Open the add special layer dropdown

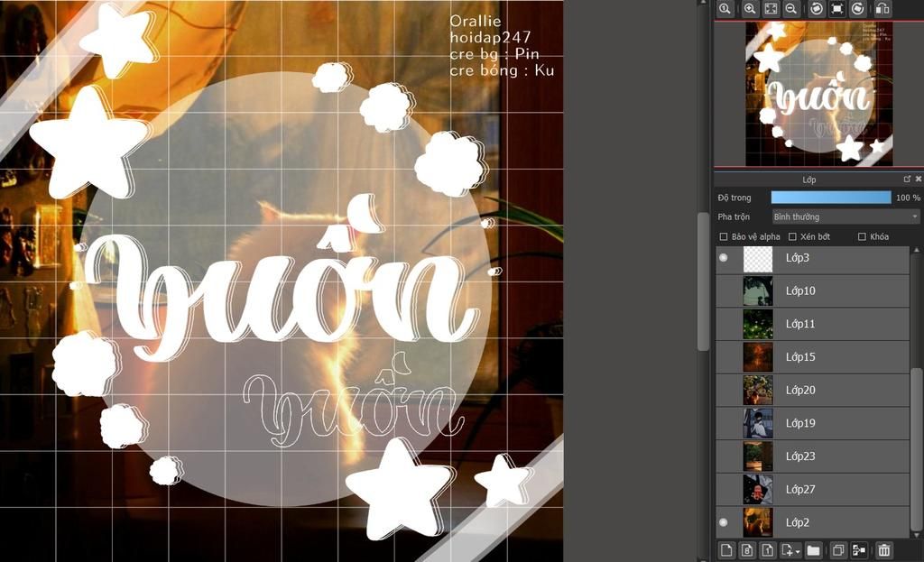tap(790, 550)
